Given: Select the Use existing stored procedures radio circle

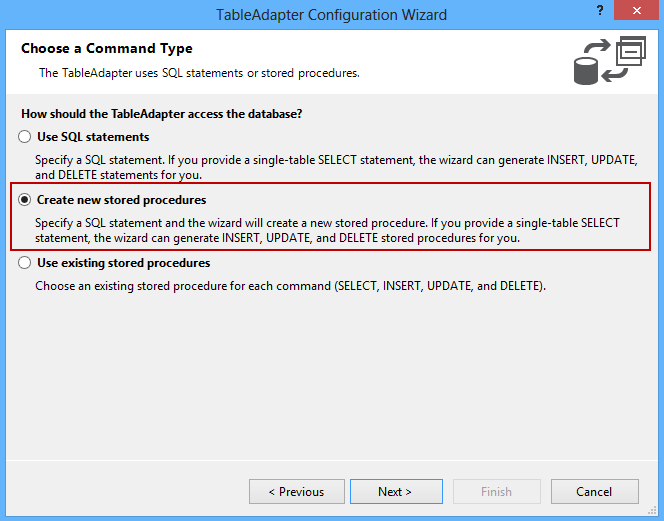Looking at the screenshot, I should pos(25,263).
